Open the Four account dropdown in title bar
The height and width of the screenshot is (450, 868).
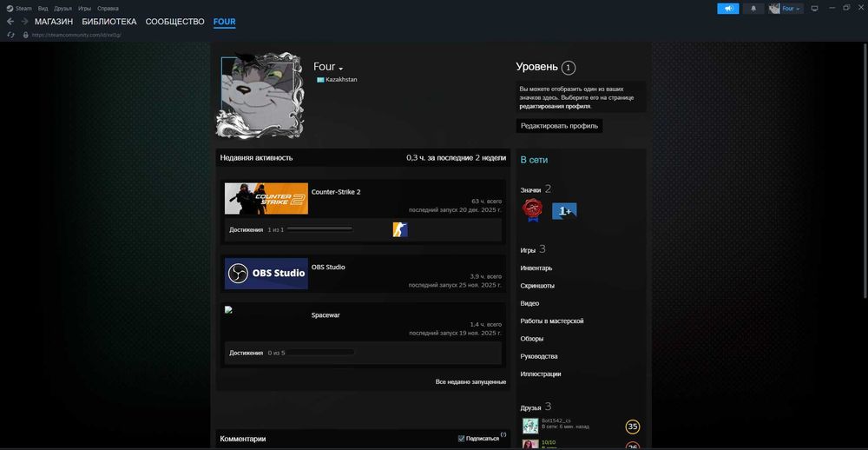(x=791, y=9)
